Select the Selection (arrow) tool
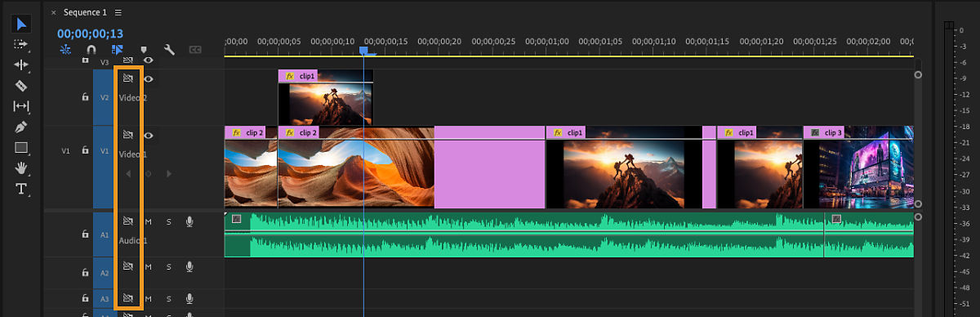The image size is (980, 317). point(21,23)
